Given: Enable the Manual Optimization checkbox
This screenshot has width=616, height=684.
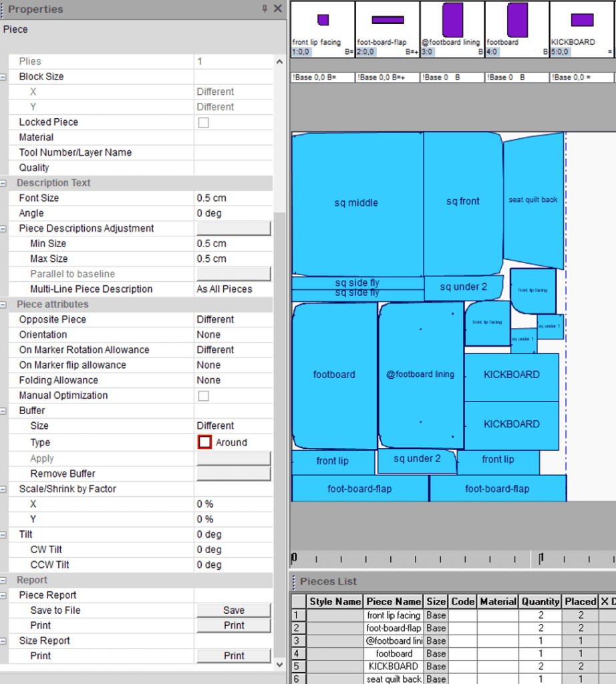Looking at the screenshot, I should (204, 395).
